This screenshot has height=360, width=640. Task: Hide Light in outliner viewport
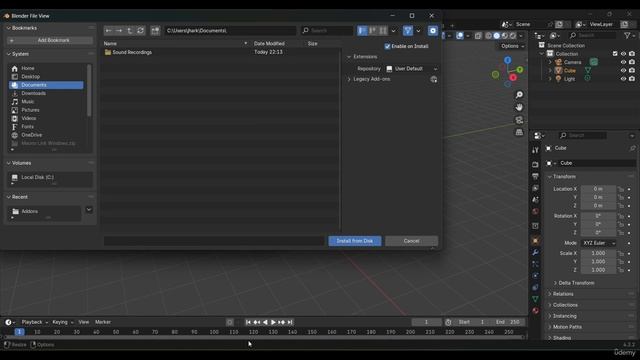coord(623,79)
